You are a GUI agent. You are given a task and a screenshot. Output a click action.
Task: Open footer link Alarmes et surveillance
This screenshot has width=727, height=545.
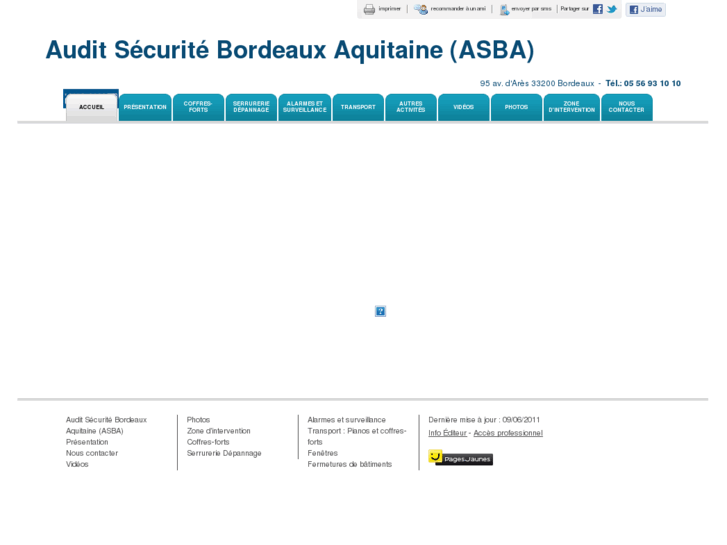346,420
